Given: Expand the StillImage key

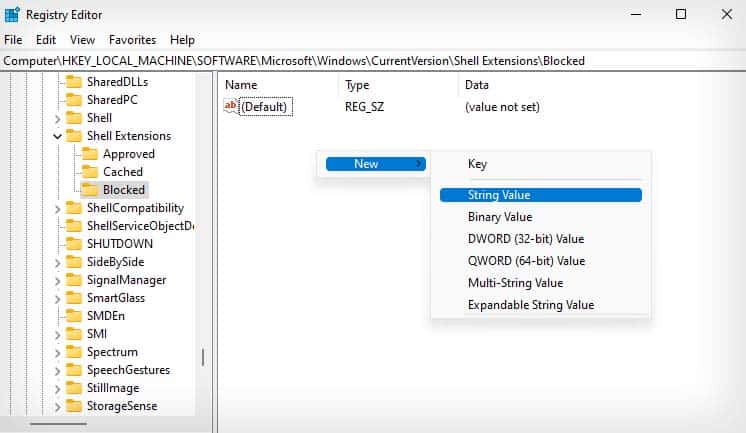Looking at the screenshot, I should point(57,389).
